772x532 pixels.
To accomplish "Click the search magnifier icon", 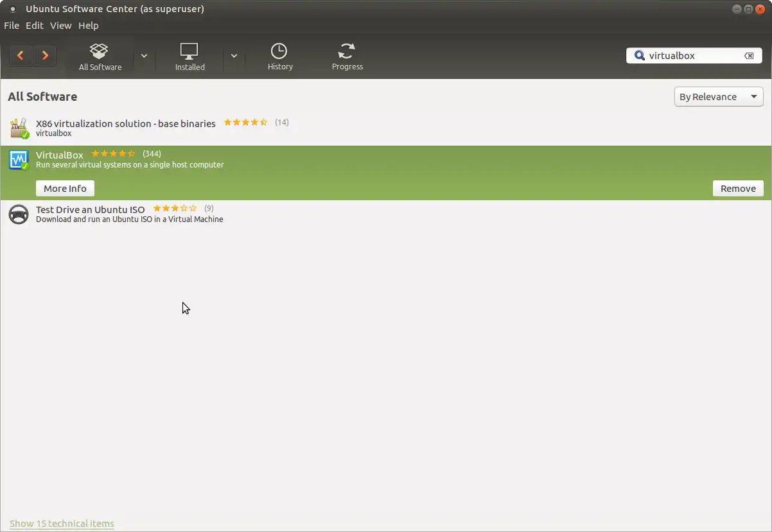I will click(639, 56).
